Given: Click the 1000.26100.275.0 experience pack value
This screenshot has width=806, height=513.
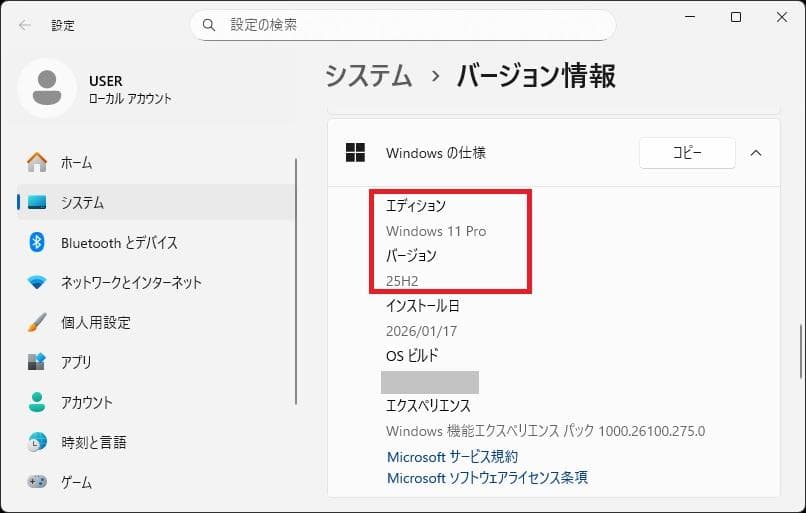Looking at the screenshot, I should 652,431.
